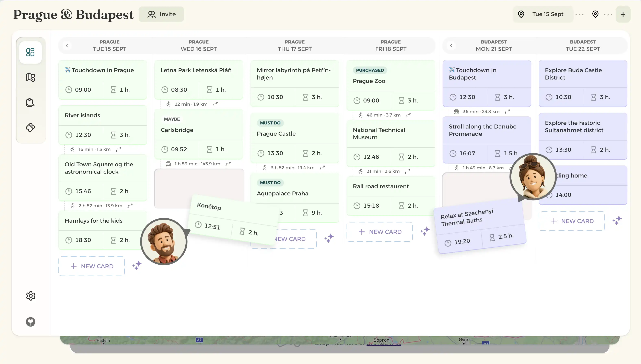The width and height of the screenshot is (641, 364).
Task: Click AI sparkle icon in Thursday 17 Sept column
Action: (329, 238)
